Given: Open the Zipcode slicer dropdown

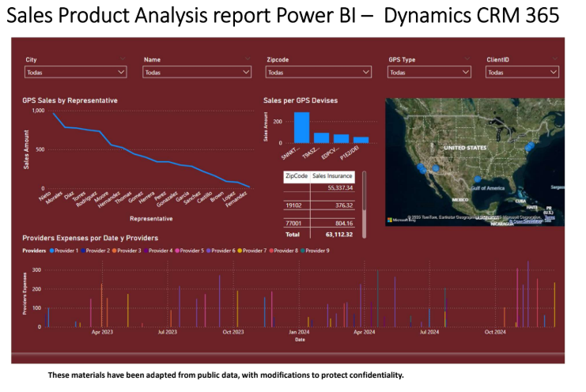Looking at the screenshot, I should point(318,72).
